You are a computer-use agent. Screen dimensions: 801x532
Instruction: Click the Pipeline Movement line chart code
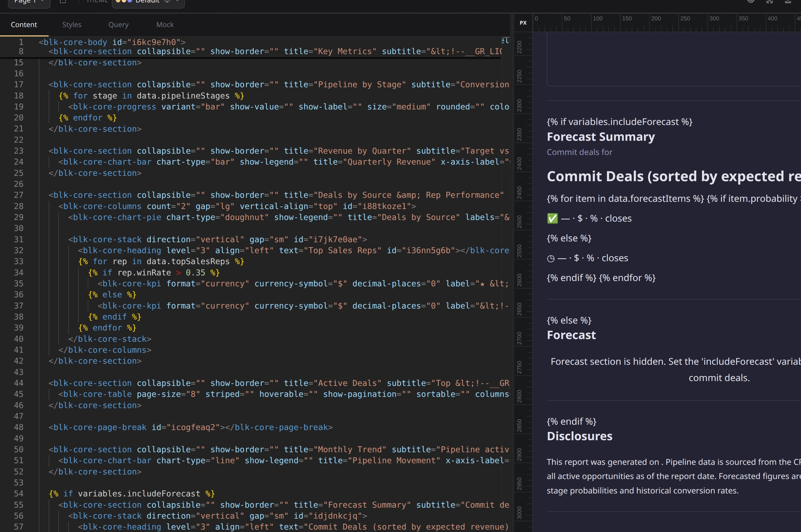tap(284, 461)
